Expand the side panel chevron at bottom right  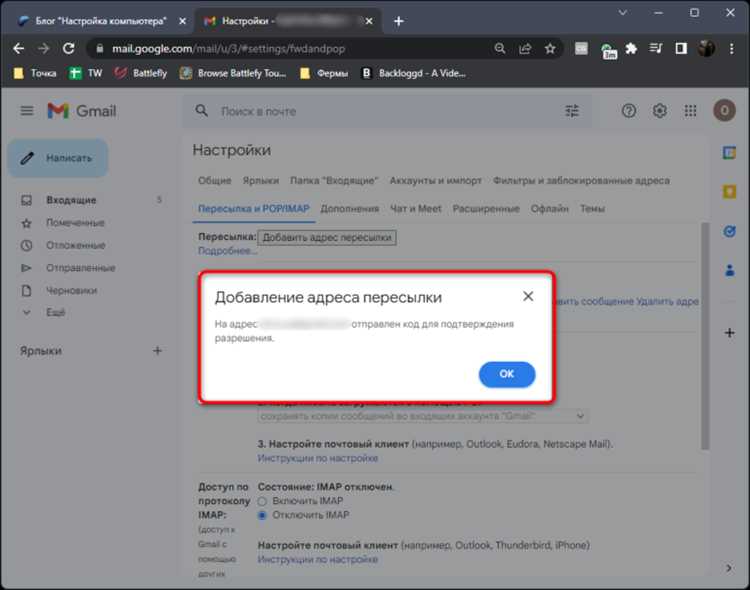click(x=728, y=568)
